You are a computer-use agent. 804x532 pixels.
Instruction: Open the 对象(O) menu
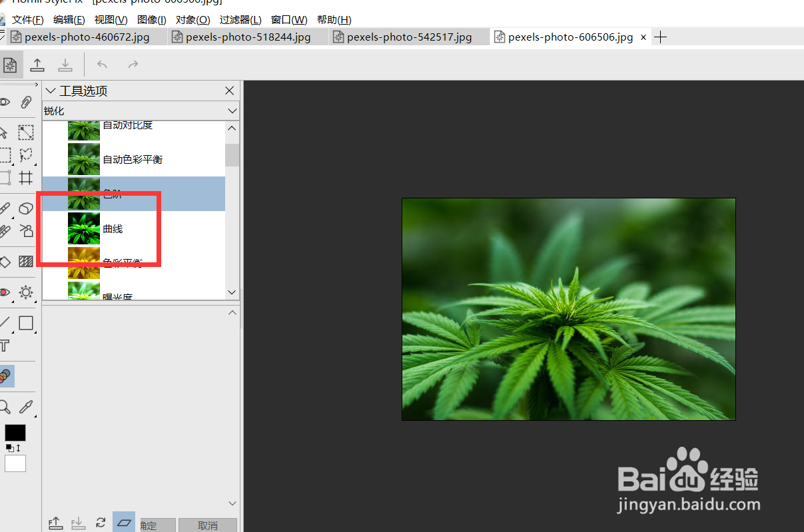click(x=193, y=20)
